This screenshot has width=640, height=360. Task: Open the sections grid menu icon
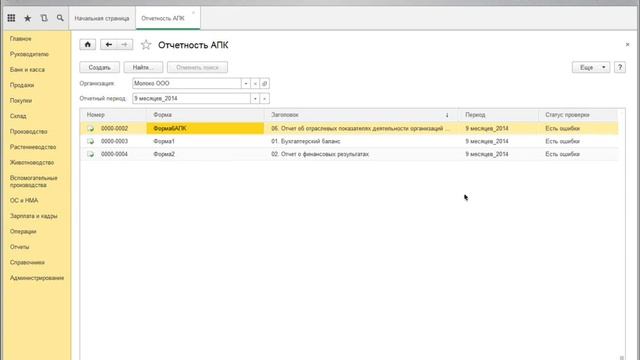(11, 18)
